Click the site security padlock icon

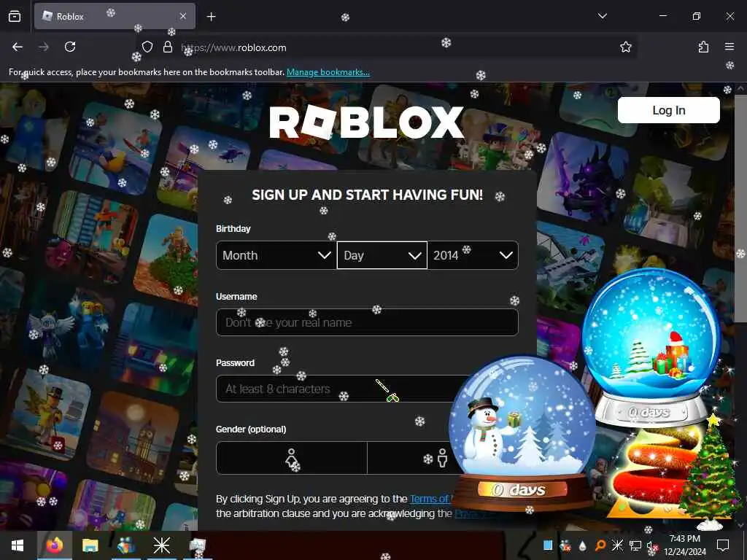(168, 47)
